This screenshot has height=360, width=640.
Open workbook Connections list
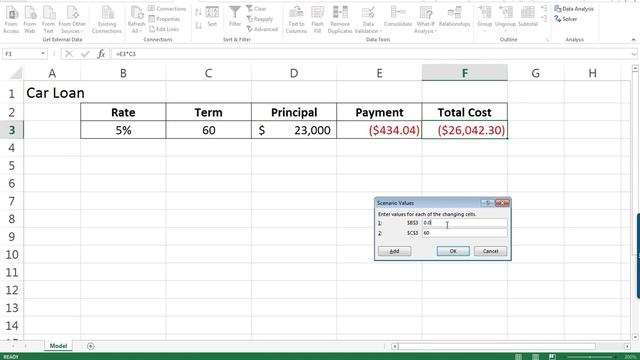pyautogui.click(x=167, y=9)
